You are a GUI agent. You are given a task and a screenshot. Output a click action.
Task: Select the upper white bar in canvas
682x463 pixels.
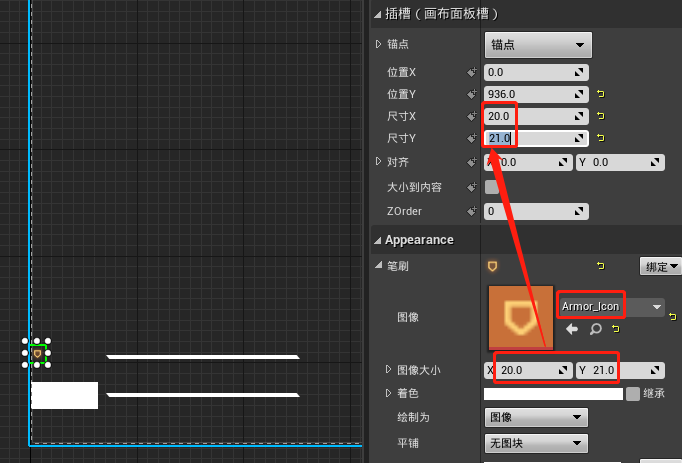tap(203, 357)
